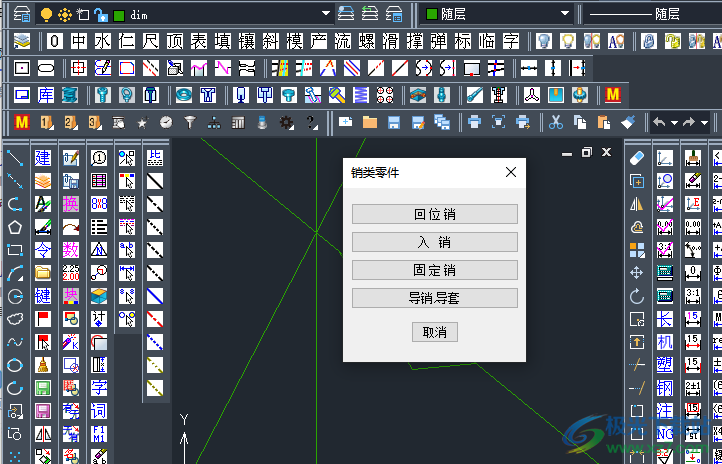Select the Spline draw tool
The height and width of the screenshot is (464, 722).
coord(15,342)
